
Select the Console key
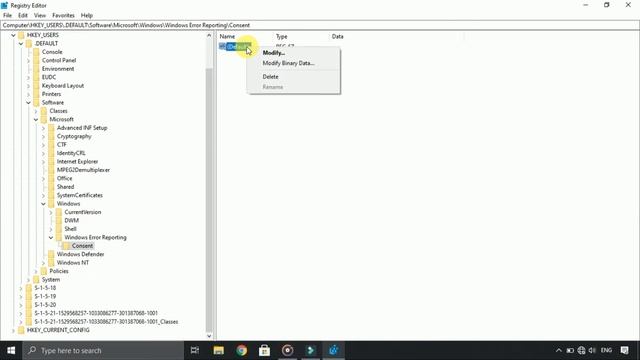(x=52, y=52)
